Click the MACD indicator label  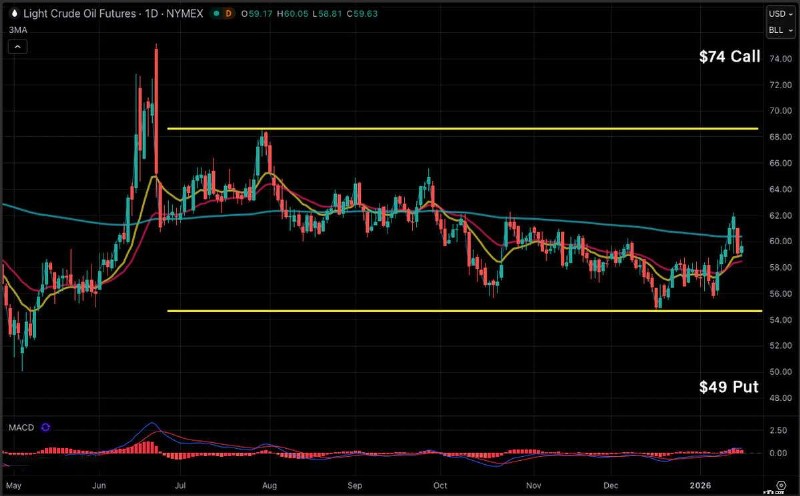(x=21, y=428)
